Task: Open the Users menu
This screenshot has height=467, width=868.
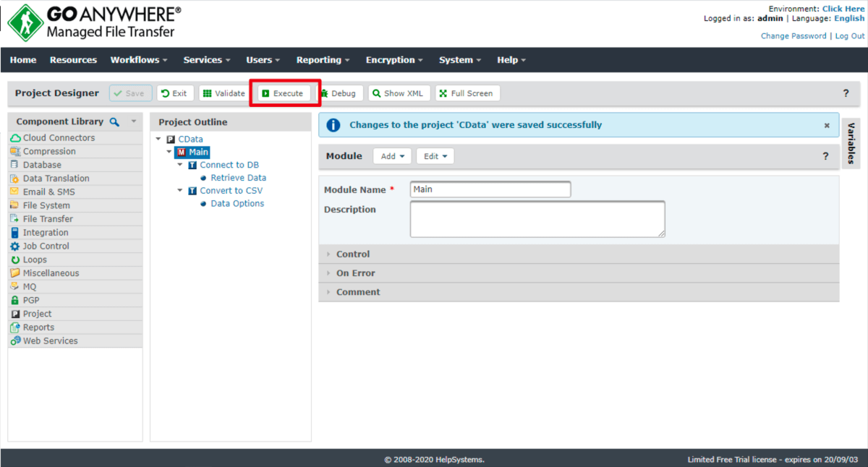Action: click(263, 60)
